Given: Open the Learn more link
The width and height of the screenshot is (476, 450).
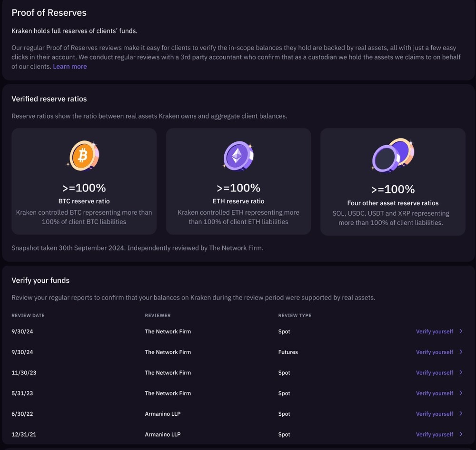Looking at the screenshot, I should tap(70, 67).
